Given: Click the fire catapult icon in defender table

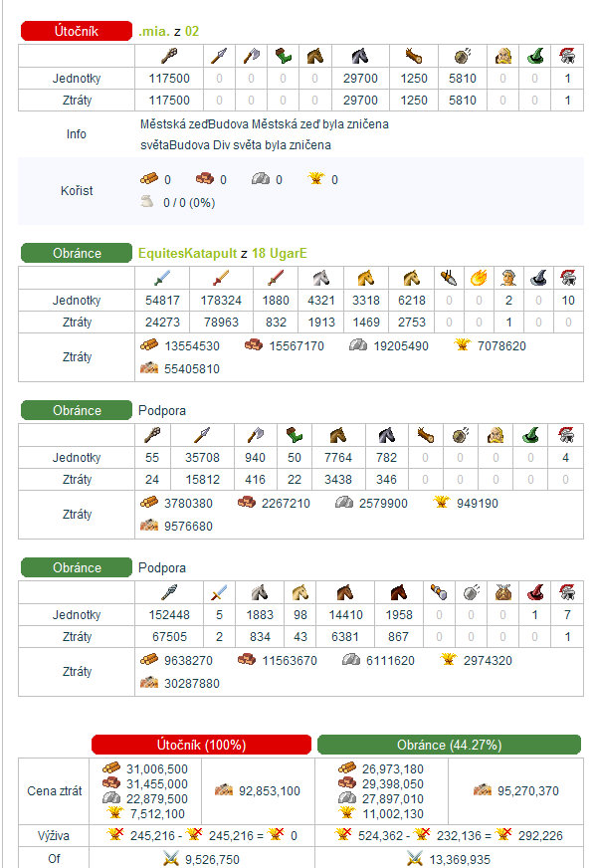Looking at the screenshot, I should coord(479,278).
